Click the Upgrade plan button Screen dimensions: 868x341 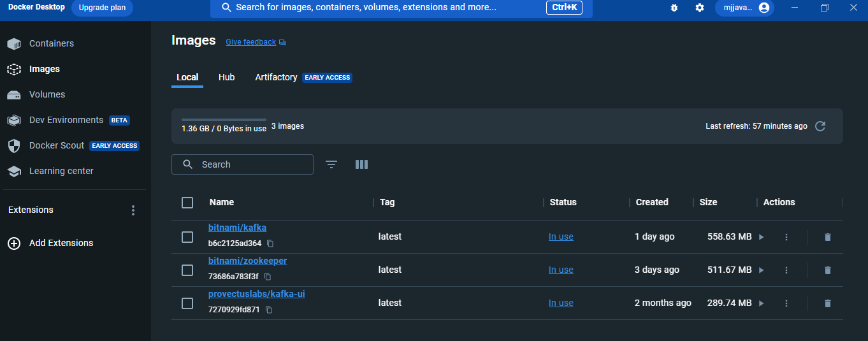pyautogui.click(x=102, y=8)
